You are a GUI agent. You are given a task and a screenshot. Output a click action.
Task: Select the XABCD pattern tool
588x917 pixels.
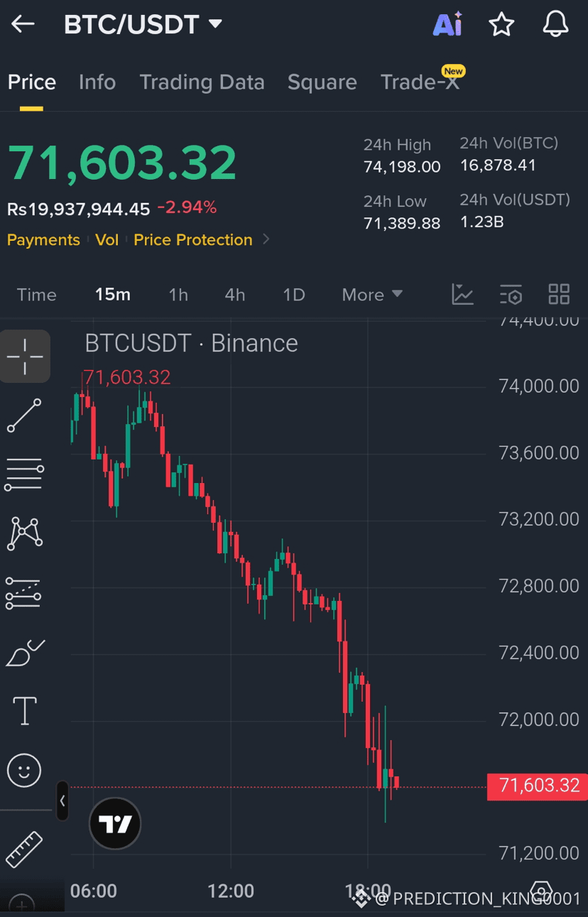25,533
